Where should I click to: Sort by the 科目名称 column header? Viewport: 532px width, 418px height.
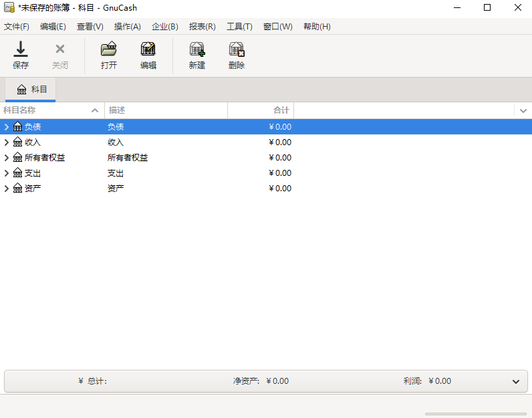click(x=52, y=110)
